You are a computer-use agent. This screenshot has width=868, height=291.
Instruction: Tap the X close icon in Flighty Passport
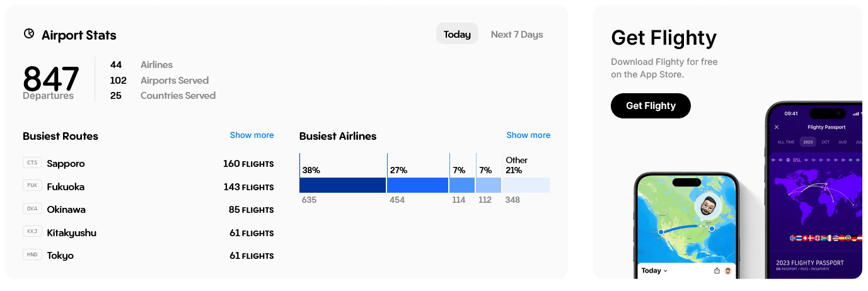(777, 127)
